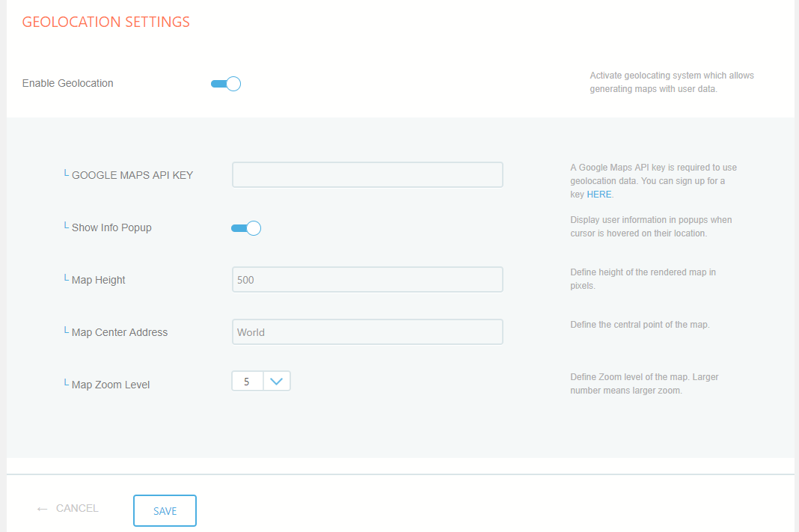Expand the Map Zoom Level dropdown arrow
Image resolution: width=799 pixels, height=532 pixels.
(276, 382)
